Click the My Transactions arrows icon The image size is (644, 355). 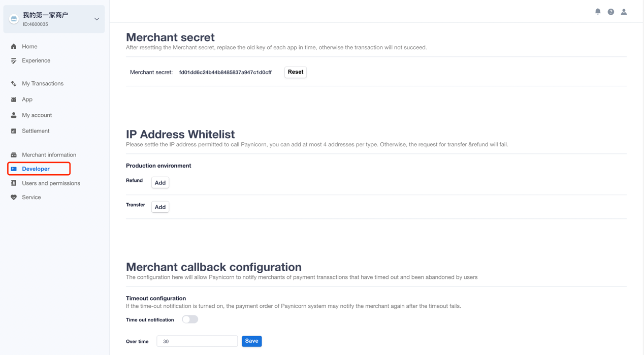[14, 83]
